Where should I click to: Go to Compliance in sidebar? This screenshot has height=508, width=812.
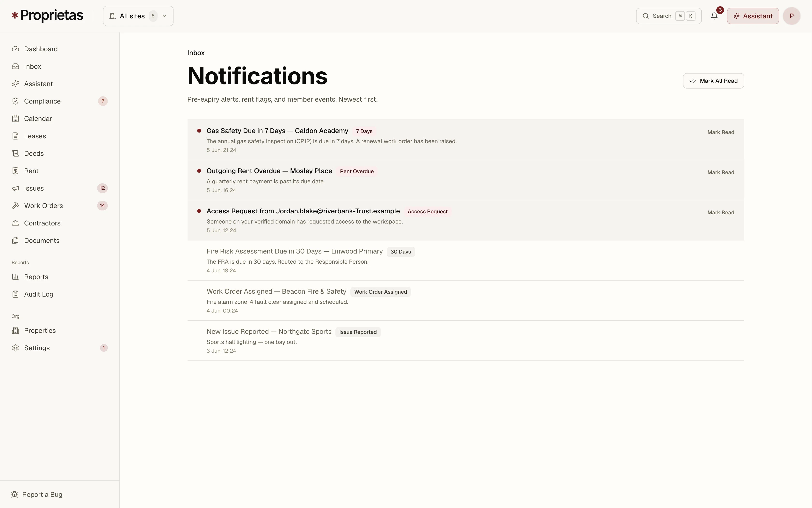point(60,101)
